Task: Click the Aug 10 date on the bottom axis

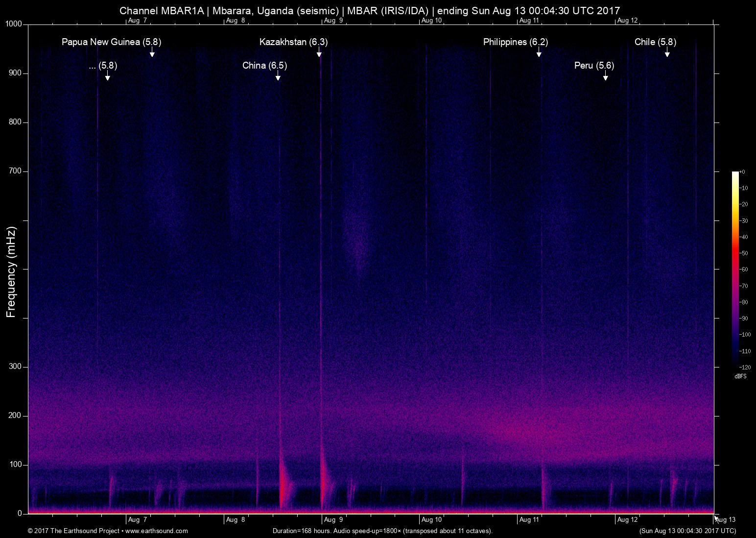Action: 431,520
